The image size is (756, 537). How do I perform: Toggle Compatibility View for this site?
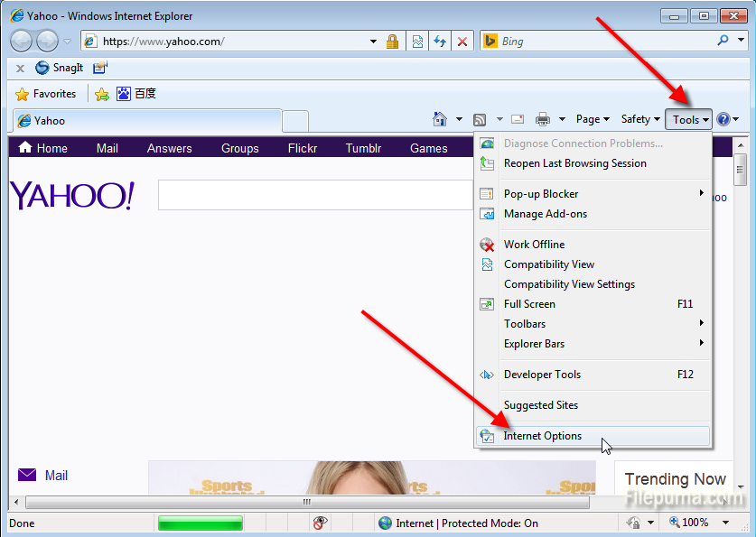(x=548, y=264)
